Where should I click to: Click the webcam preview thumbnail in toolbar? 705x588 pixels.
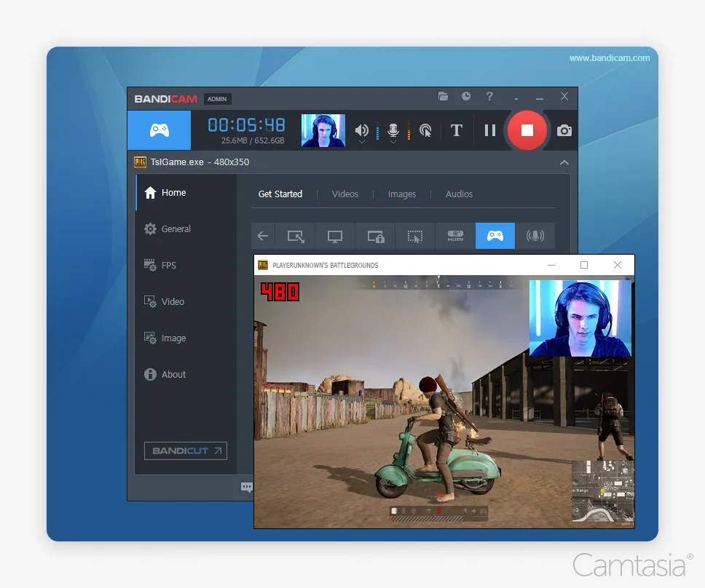pos(323,130)
